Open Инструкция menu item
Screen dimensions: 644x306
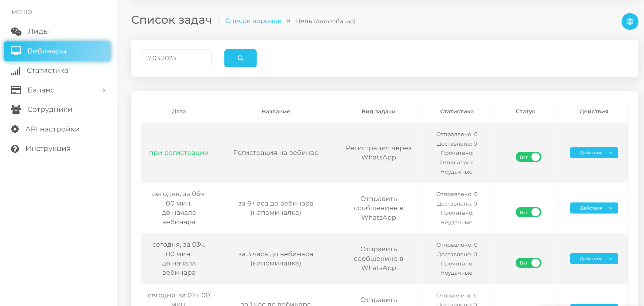coord(57,149)
